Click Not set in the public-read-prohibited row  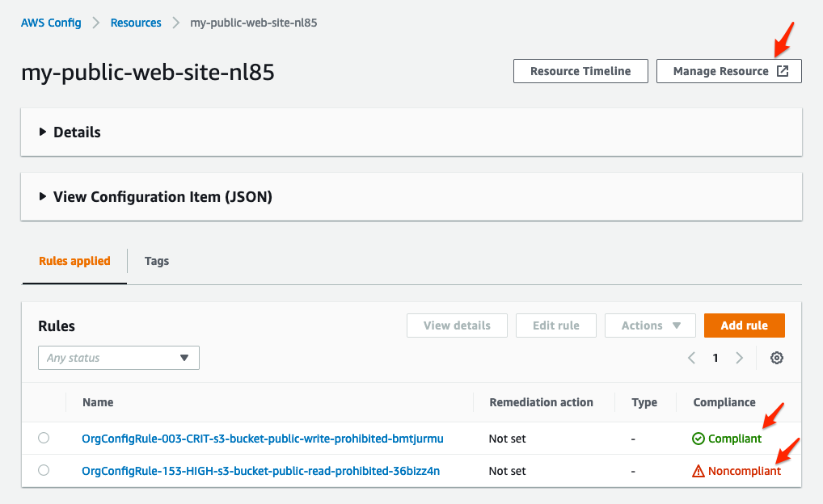point(507,471)
